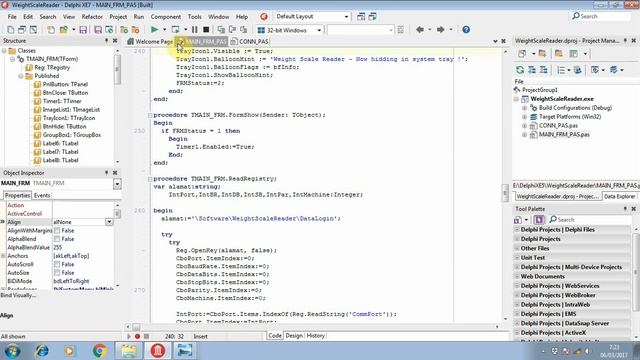640x360 pixels.
Task: Open the File Explorer taskbar icon
Action: pyautogui.click(x=129, y=351)
